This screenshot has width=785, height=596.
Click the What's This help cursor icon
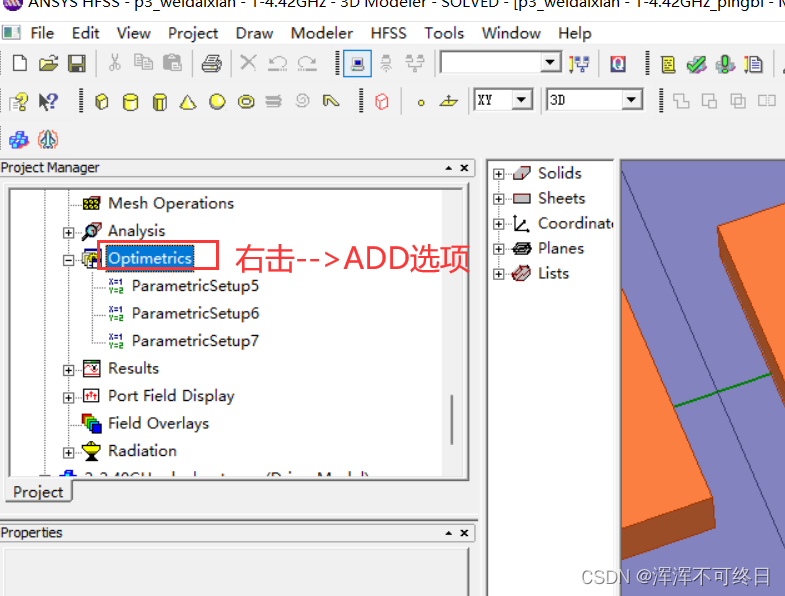point(49,102)
